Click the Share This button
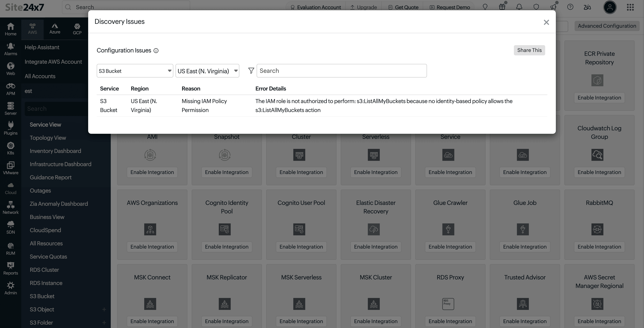644x328 pixels. point(529,50)
